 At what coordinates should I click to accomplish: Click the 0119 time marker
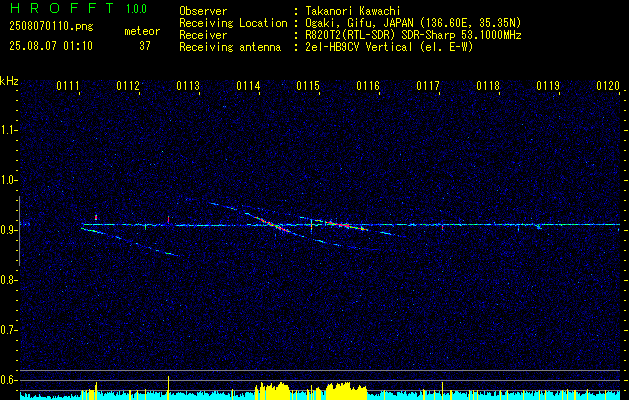(548, 86)
